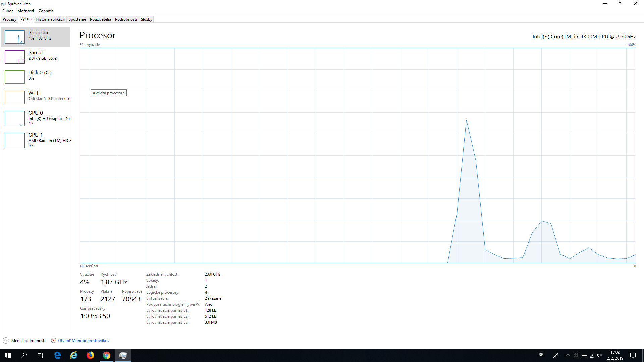Switch to the Procesy tab

(9, 19)
